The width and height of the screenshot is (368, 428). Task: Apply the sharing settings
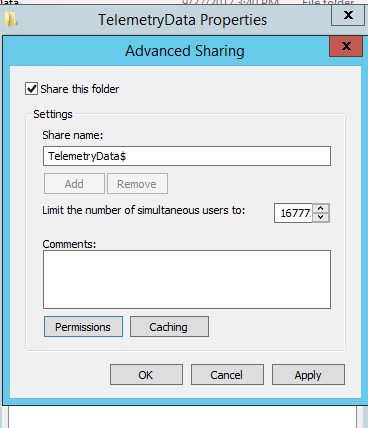point(308,375)
